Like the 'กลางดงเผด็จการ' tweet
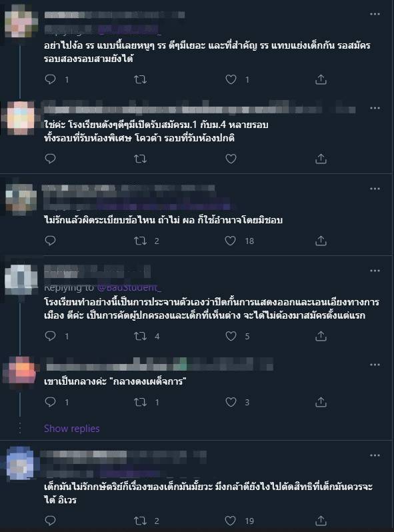This screenshot has width=394, height=532. 231,402
